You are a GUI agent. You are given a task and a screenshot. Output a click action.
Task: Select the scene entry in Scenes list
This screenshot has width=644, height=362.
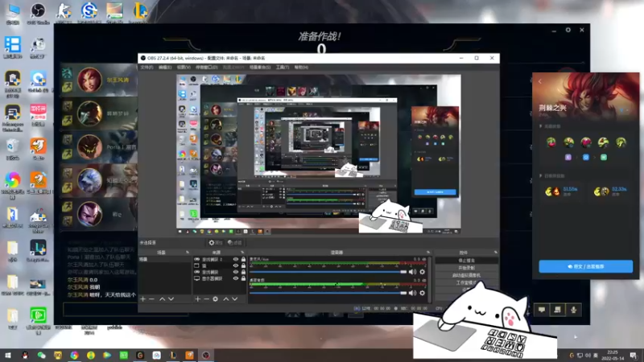[165, 259]
